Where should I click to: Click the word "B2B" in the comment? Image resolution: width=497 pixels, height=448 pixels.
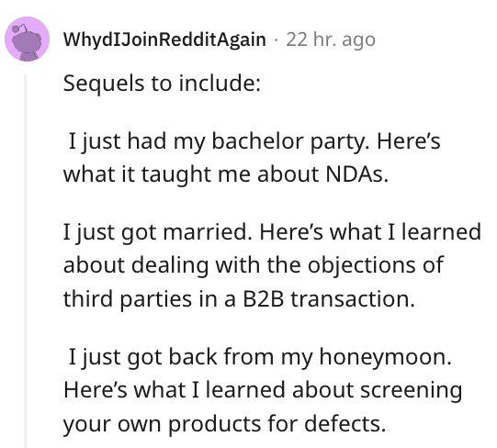tap(263, 298)
